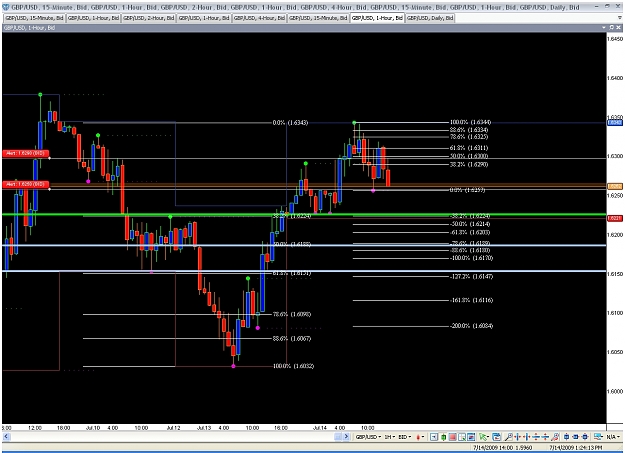The width and height of the screenshot is (625, 453).
Task: Open the GBP/USD, 4-Hour, Bid tab
Action: [259, 18]
